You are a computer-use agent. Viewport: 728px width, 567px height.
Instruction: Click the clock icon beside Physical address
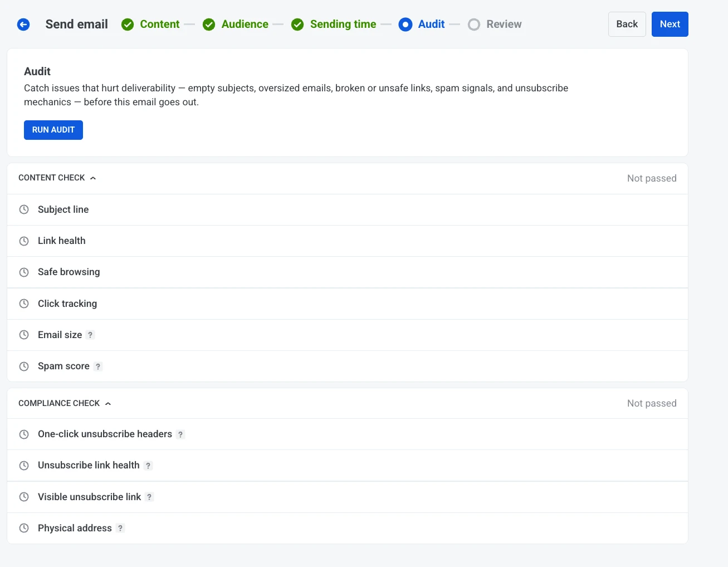click(x=24, y=528)
